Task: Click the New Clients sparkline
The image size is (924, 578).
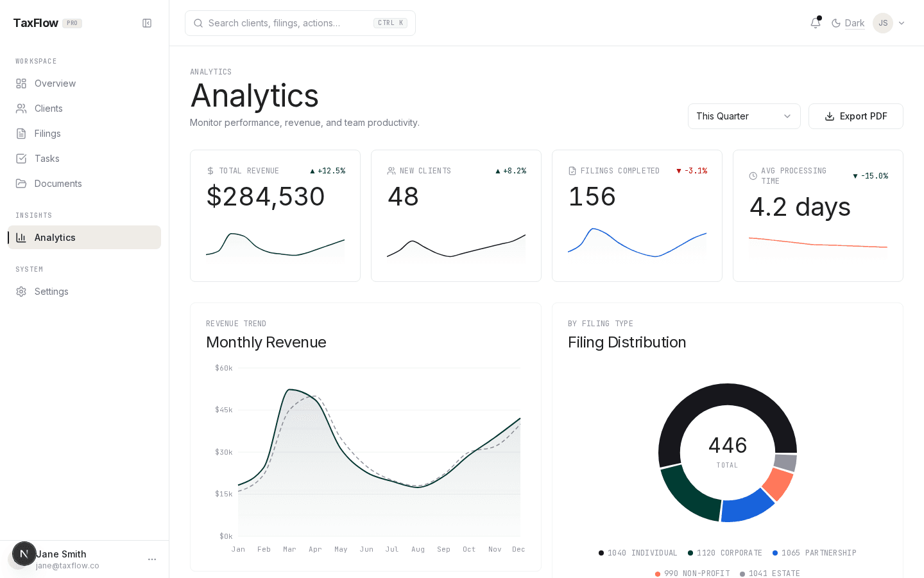Action: click(x=456, y=247)
